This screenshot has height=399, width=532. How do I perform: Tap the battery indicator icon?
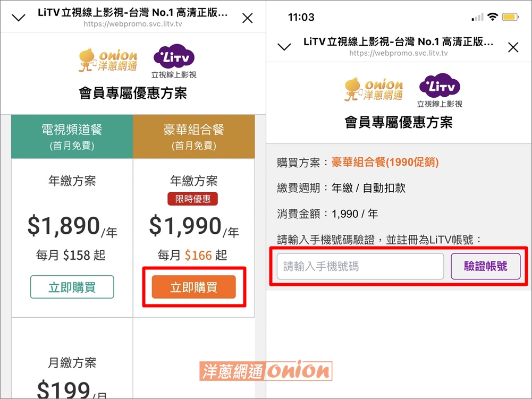[x=510, y=16]
